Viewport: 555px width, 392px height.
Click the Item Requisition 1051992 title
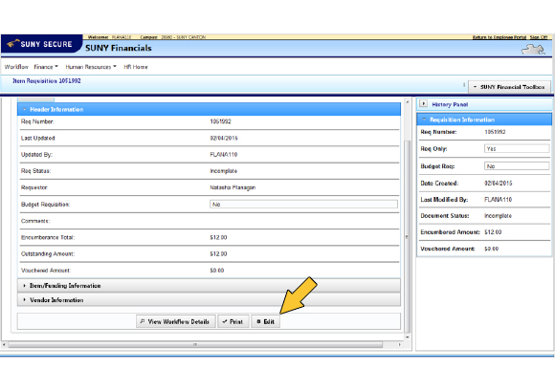[x=47, y=80]
